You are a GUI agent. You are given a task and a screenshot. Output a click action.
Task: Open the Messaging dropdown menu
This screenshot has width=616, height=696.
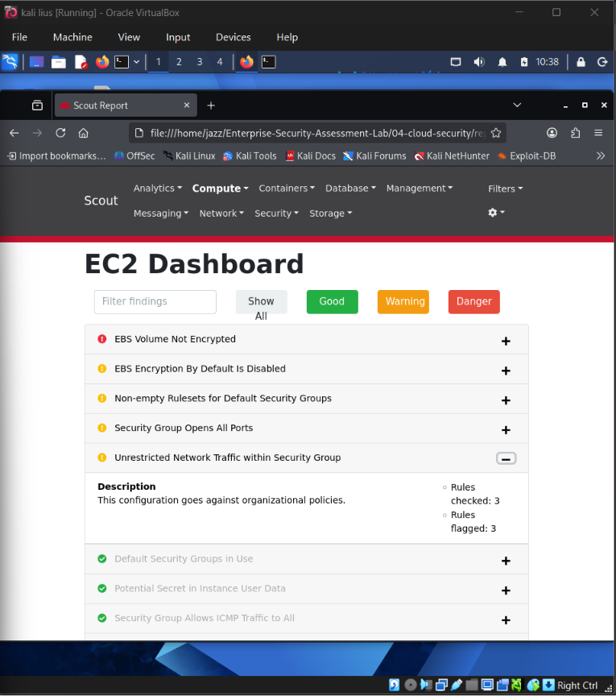[x=161, y=213]
